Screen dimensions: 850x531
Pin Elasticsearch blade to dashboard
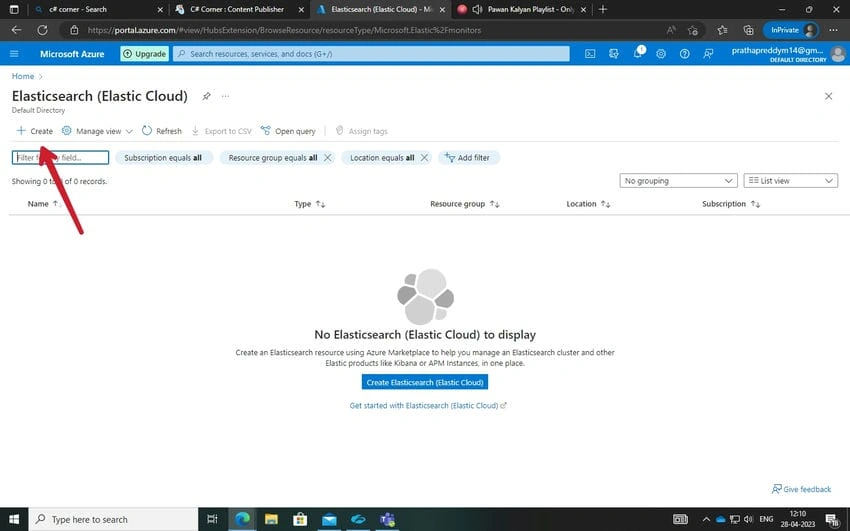tap(206, 96)
